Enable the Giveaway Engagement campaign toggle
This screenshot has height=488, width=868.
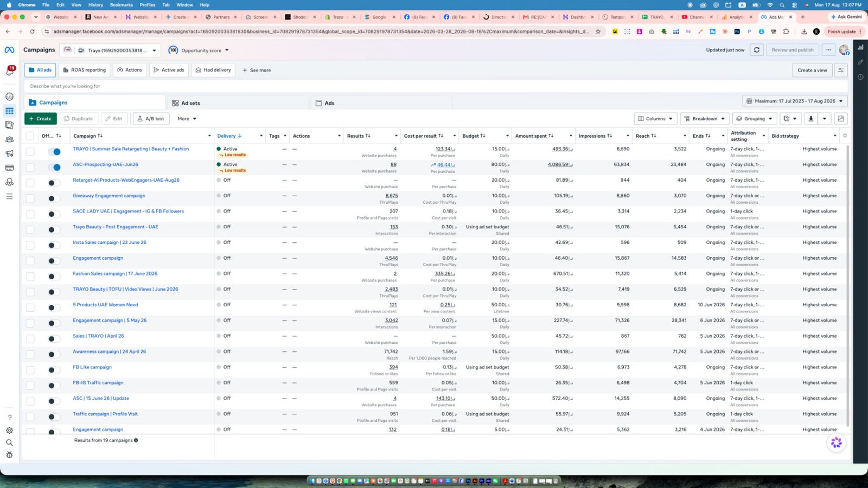coord(54,198)
